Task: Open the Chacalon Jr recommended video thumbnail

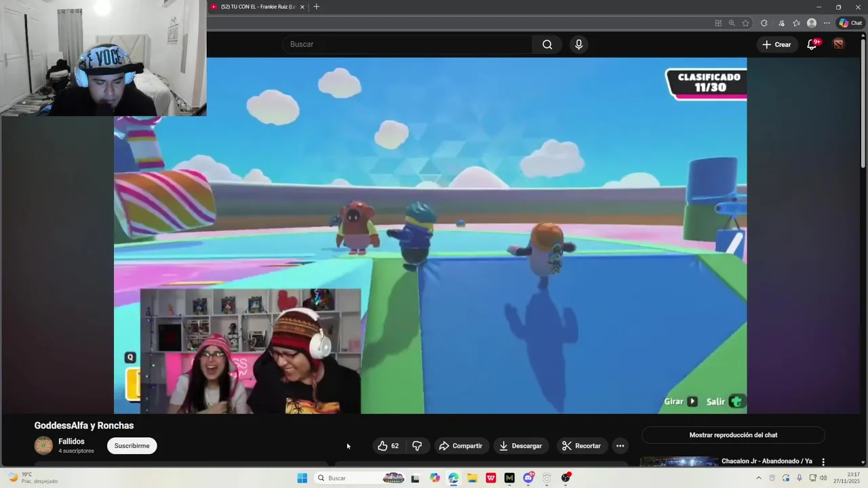Action: tap(679, 462)
